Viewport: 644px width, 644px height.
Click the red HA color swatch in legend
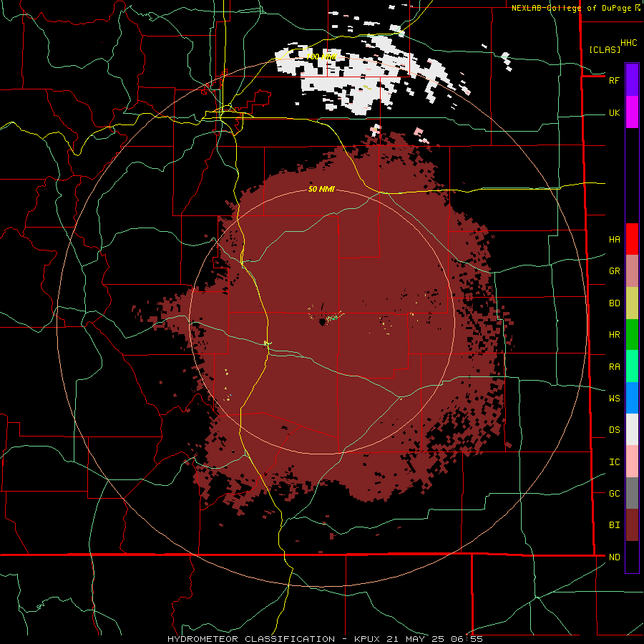632,239
